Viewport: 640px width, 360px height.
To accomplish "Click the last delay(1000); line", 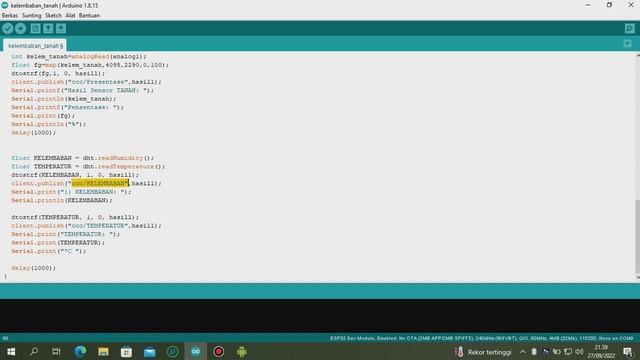I will point(33,268).
